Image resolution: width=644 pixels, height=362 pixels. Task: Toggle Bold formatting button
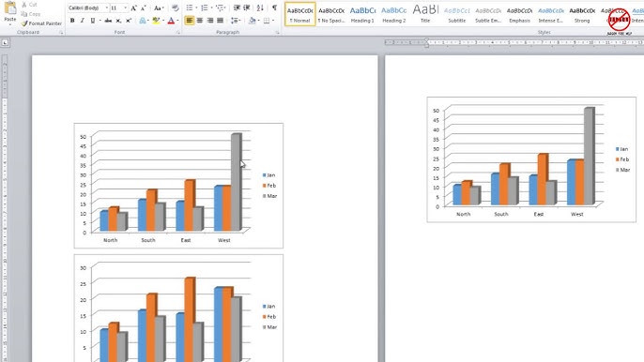[x=72, y=20]
